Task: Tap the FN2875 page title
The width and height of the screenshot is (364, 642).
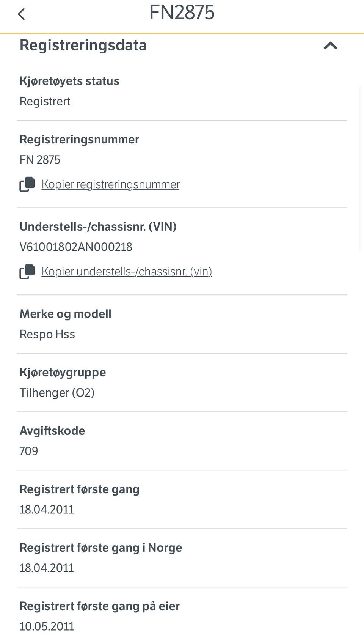Action: 182,13
